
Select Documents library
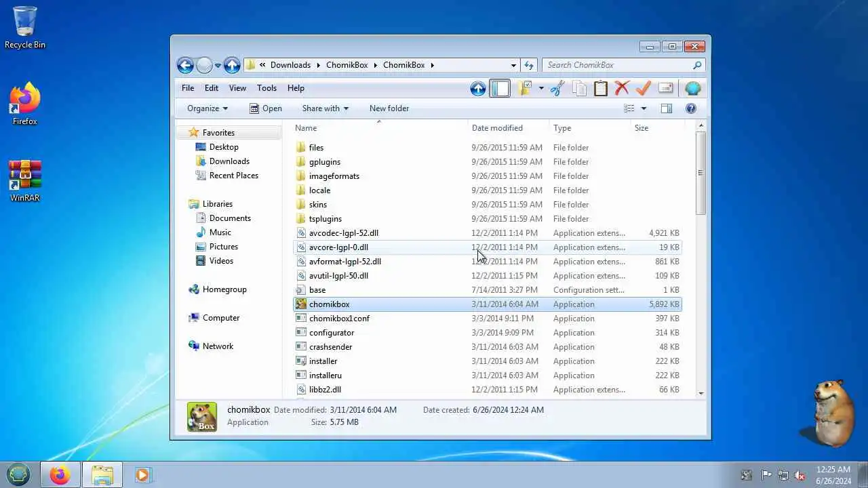click(x=230, y=218)
